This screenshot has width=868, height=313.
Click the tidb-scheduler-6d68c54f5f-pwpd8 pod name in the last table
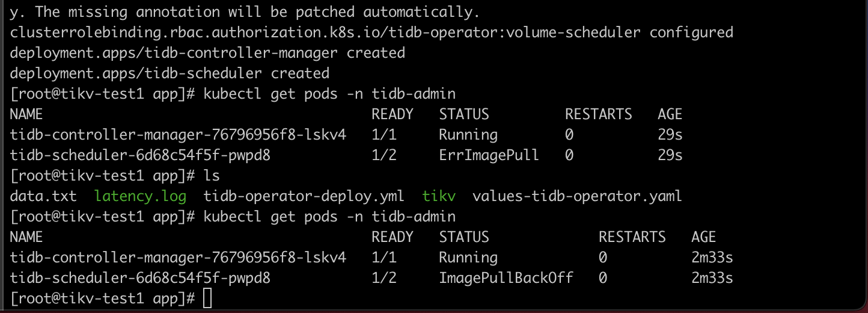(140, 278)
